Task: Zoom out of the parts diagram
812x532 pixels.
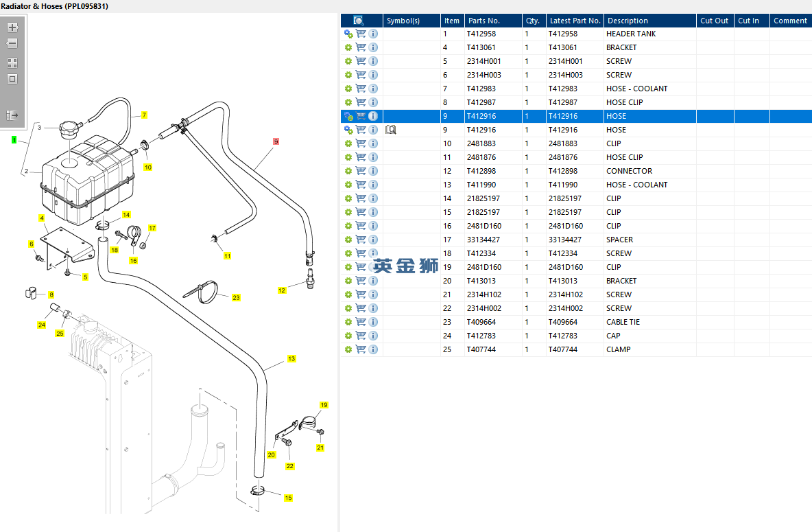Action: pyautogui.click(x=12, y=43)
